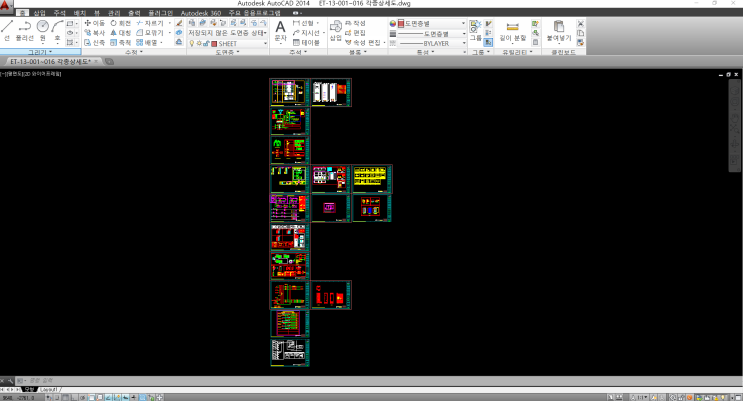Click the Create block (작성) tool
This screenshot has height=401, width=743.
[x=355, y=23]
